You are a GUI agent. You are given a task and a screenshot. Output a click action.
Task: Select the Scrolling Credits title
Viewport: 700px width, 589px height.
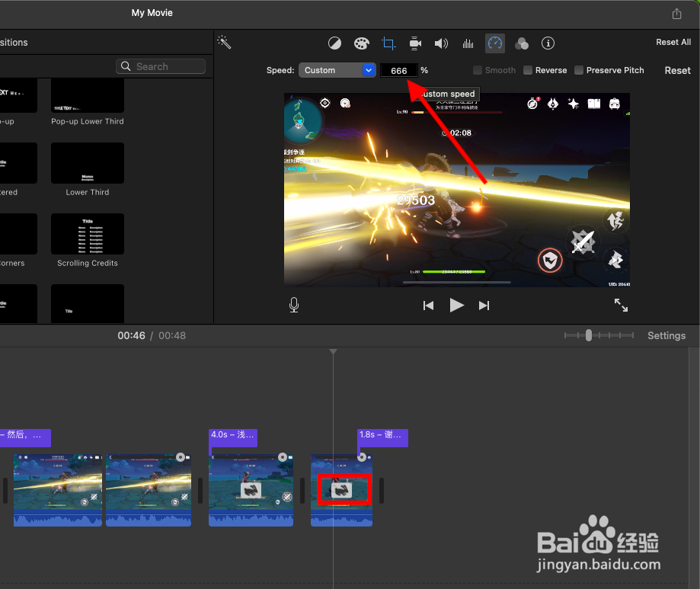(88, 234)
